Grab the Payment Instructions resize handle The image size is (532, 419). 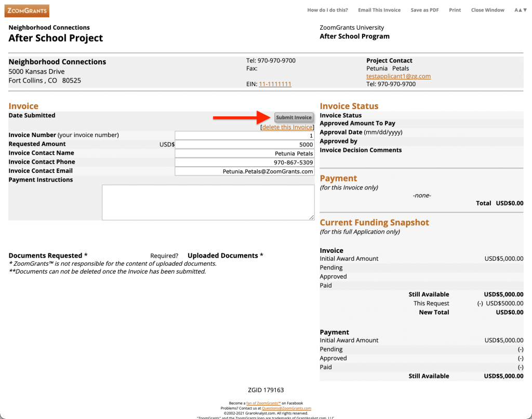pos(312,218)
